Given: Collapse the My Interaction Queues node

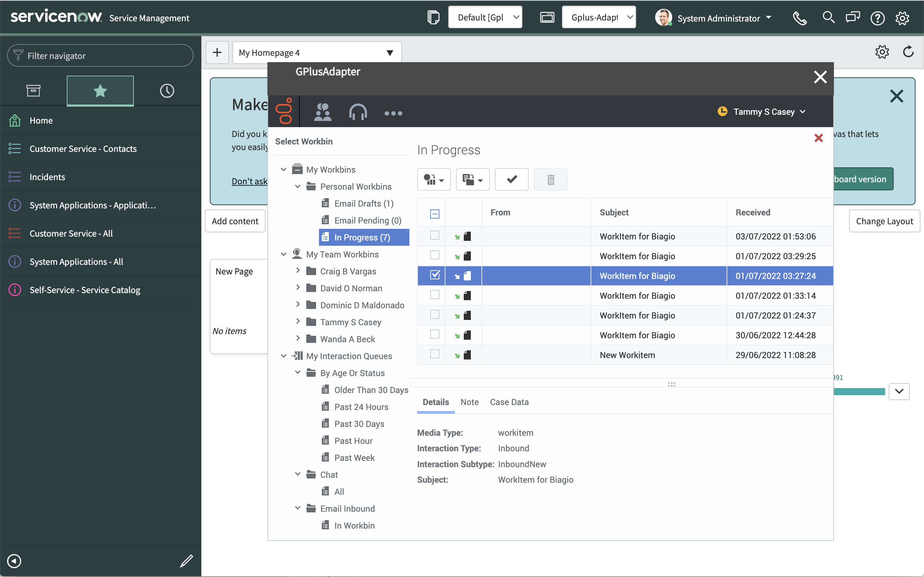Looking at the screenshot, I should tap(284, 356).
